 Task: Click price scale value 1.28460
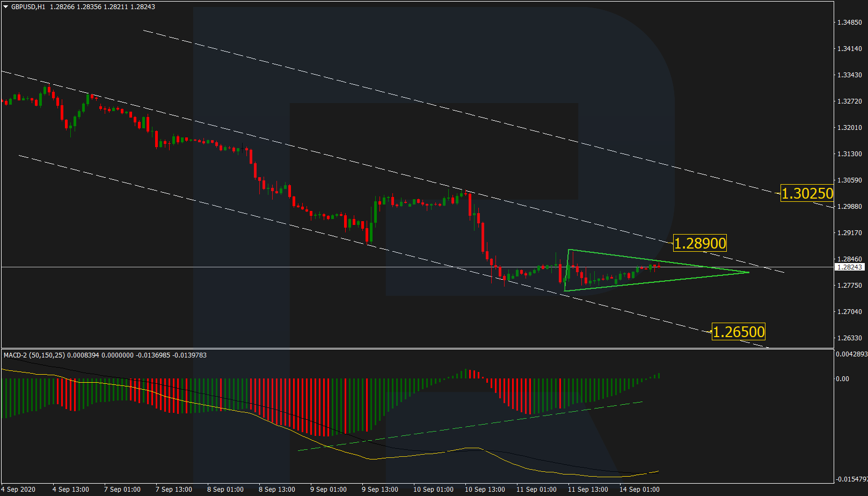coord(850,259)
